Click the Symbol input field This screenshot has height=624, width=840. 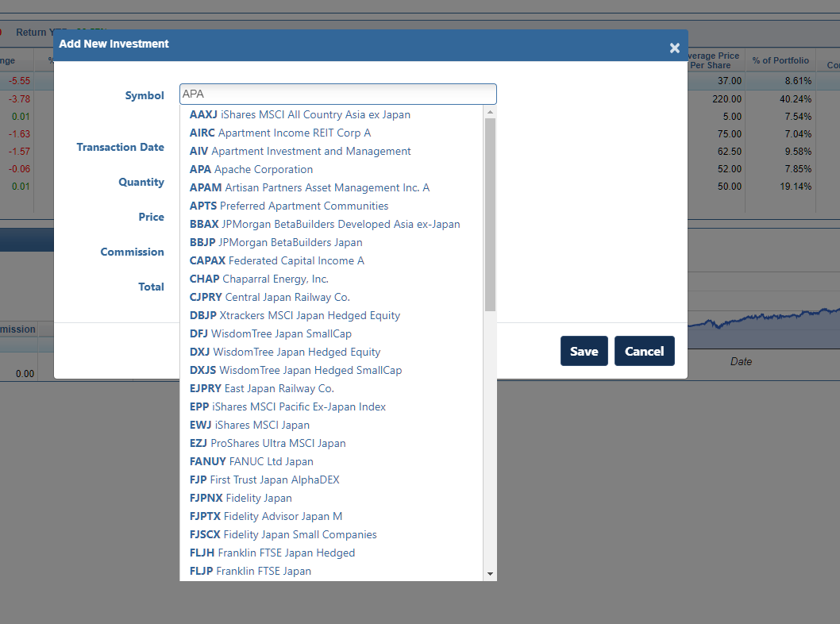point(338,94)
